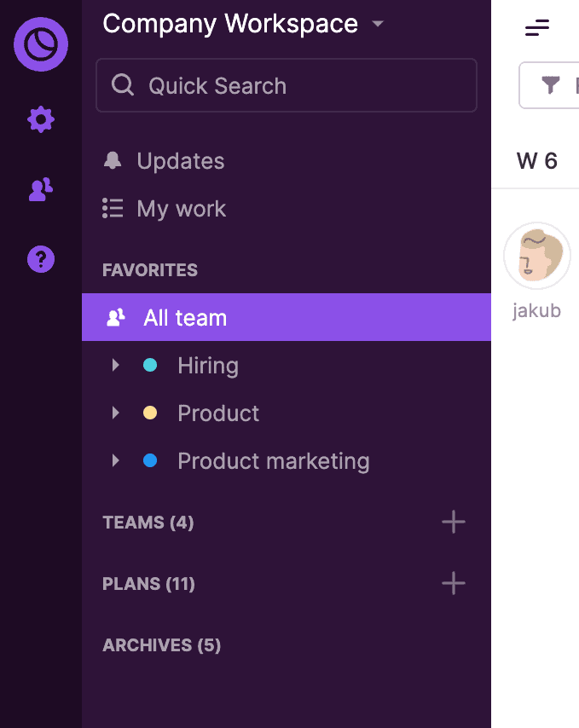Add a new plan with plus icon
The image size is (579, 728).
click(454, 583)
